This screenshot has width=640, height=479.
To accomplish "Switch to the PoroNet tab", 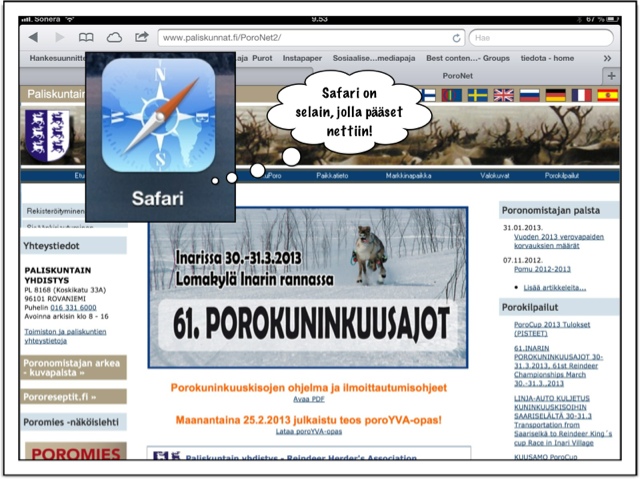I will tap(458, 76).
